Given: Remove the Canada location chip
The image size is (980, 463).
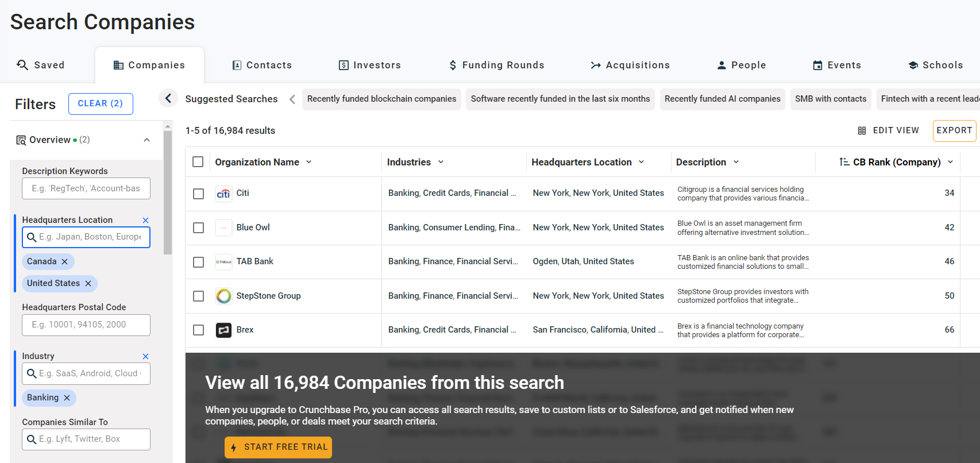Looking at the screenshot, I should tap(64, 261).
